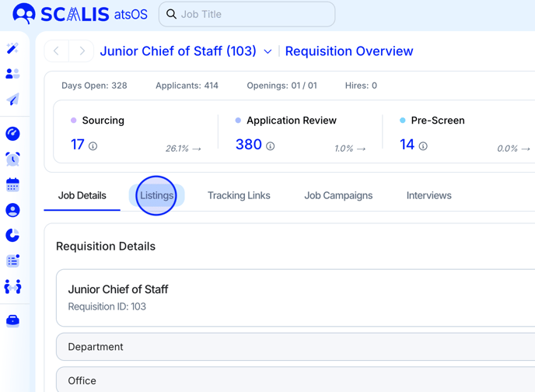The width and height of the screenshot is (535, 392).
Task: Go to previous requisition with left arrow
Action: (x=57, y=51)
